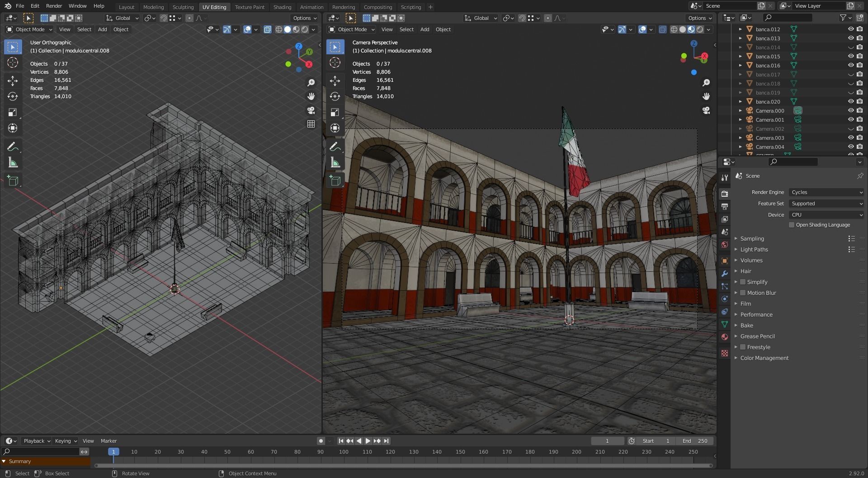Image resolution: width=868 pixels, height=478 pixels.
Task: Click camera view icon in camera viewport
Action: coord(706,110)
